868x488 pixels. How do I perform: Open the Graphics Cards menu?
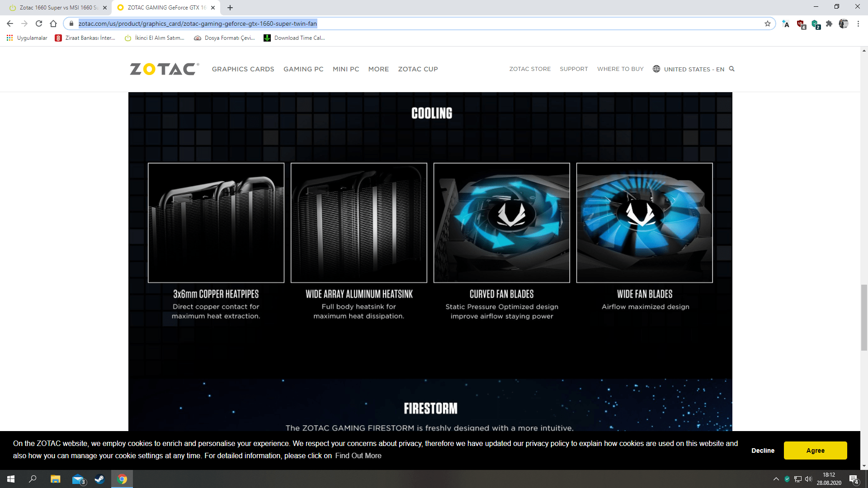[243, 69]
